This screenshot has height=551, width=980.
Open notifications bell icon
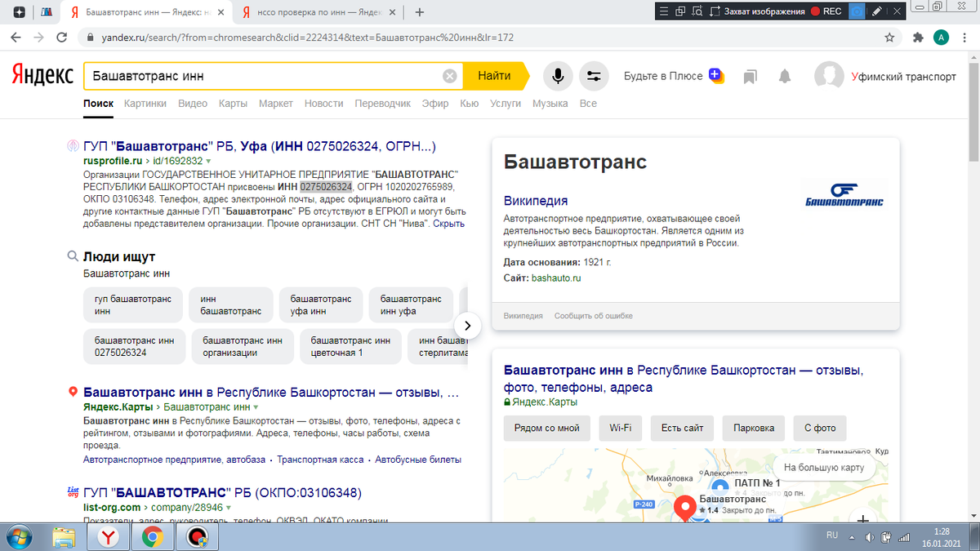pyautogui.click(x=785, y=76)
